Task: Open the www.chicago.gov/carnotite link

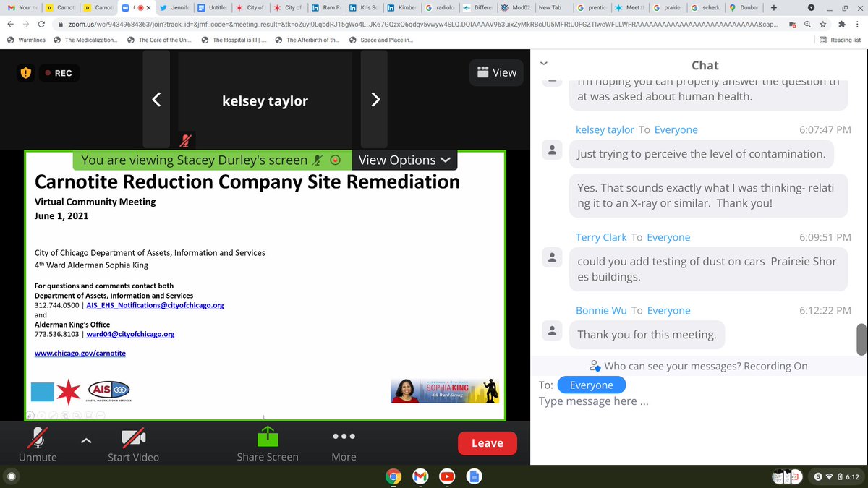Action: pos(80,353)
